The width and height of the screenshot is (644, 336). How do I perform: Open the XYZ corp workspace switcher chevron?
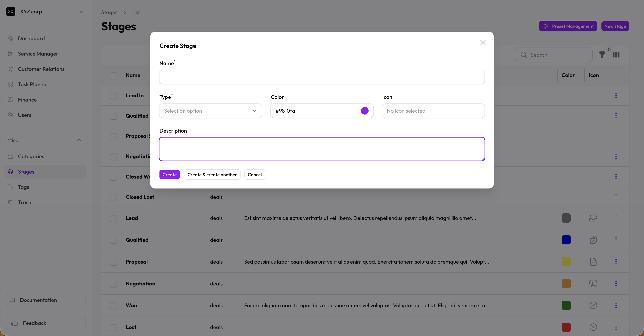(81, 12)
